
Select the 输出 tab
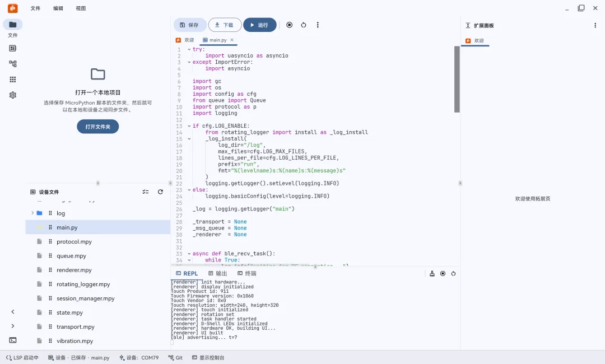(217, 273)
